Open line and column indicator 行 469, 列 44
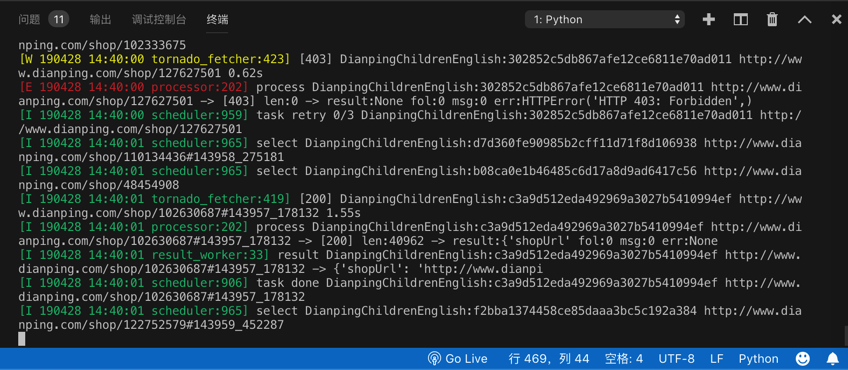 point(549,359)
